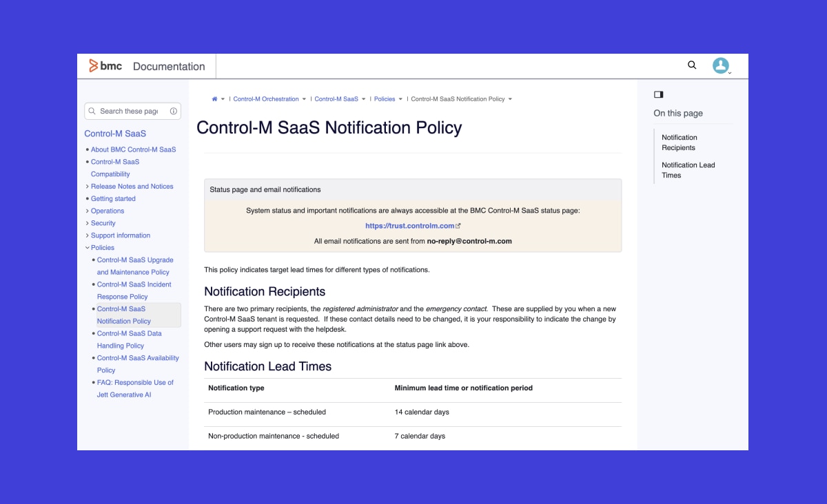The height and width of the screenshot is (504, 827).
Task: Open search with the magnifier icon
Action: tap(691, 65)
